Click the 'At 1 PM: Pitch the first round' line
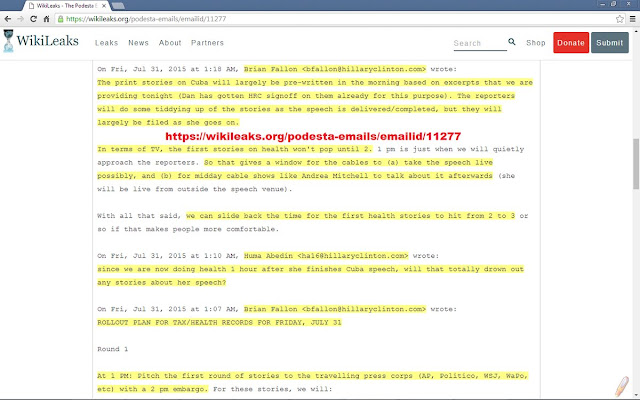The image size is (640, 400). point(313,376)
